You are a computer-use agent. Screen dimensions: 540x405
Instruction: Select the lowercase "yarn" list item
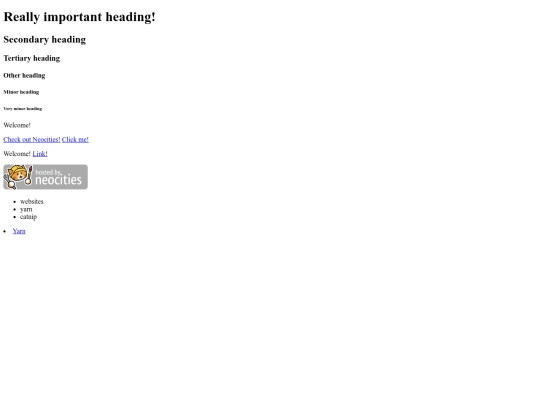pos(26,209)
